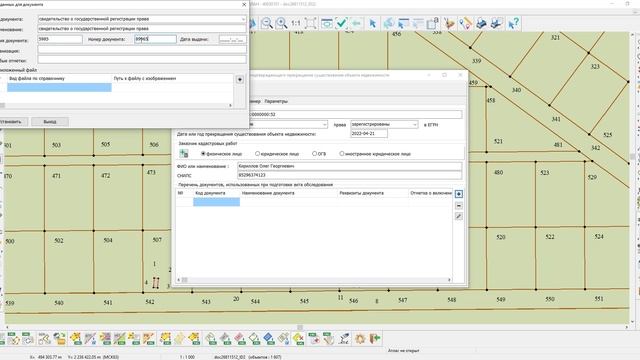
Task: Click the cadastral number field ending ':52'
Action: point(355,115)
